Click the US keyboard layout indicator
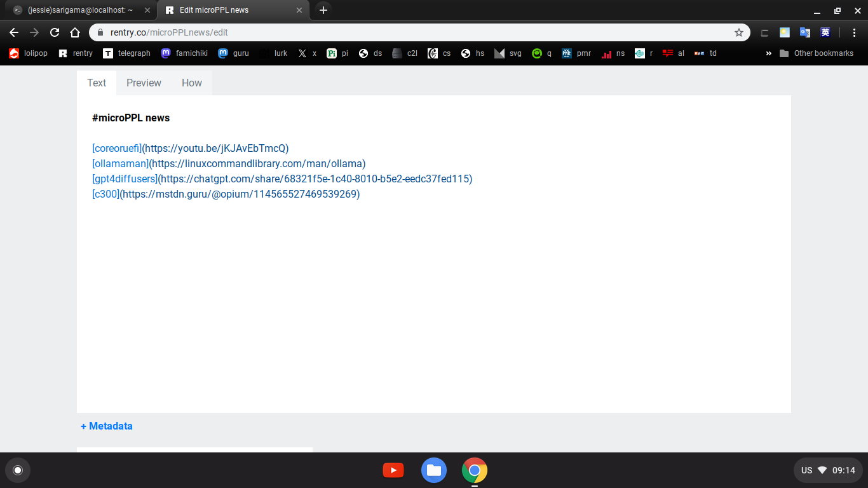Viewport: 868px width, 488px height. (x=806, y=470)
